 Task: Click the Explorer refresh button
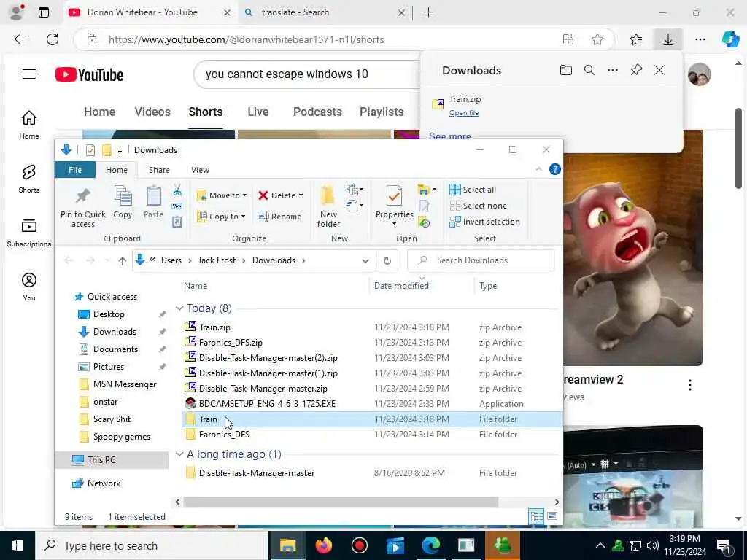(x=387, y=260)
